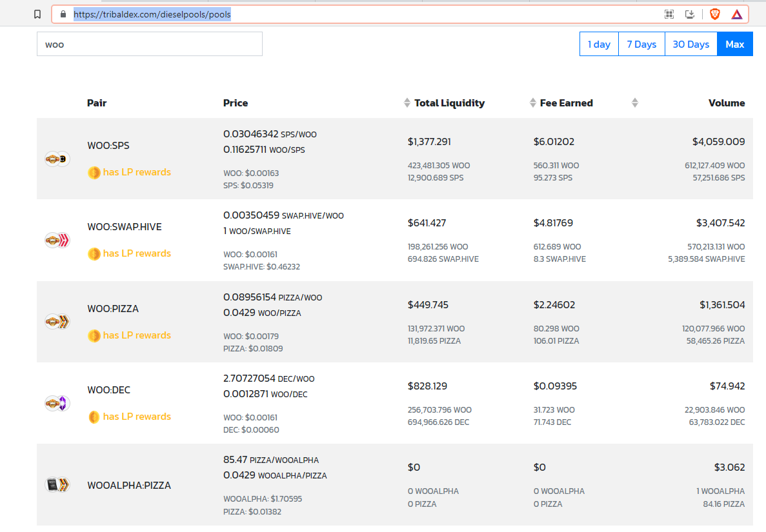Click the coin icon in WOO:SWAP.HIVE row
766x532 pixels.
pos(94,254)
